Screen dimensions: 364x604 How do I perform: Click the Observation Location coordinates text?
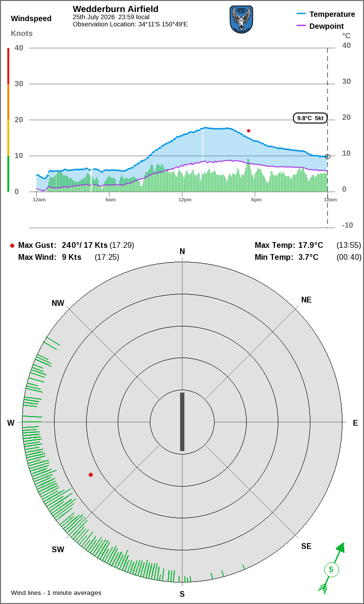tap(130, 24)
